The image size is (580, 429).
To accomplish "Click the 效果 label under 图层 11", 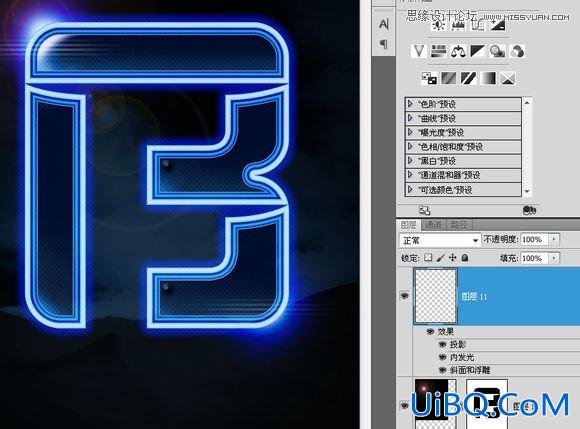I will click(445, 332).
